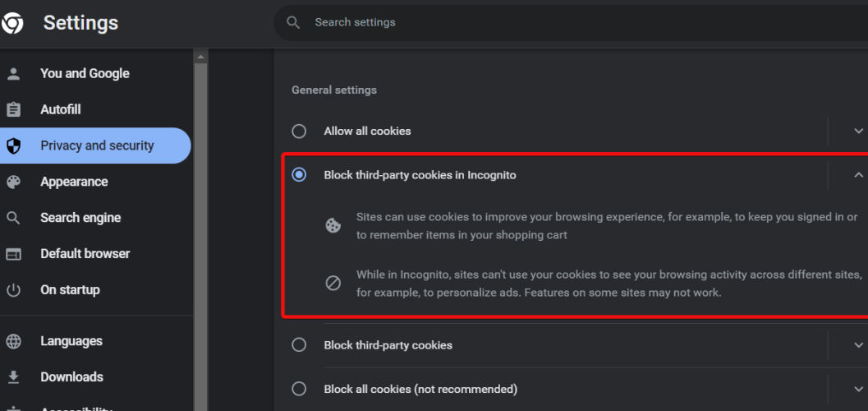
Task: Open the Downloads settings section
Action: [x=71, y=377]
